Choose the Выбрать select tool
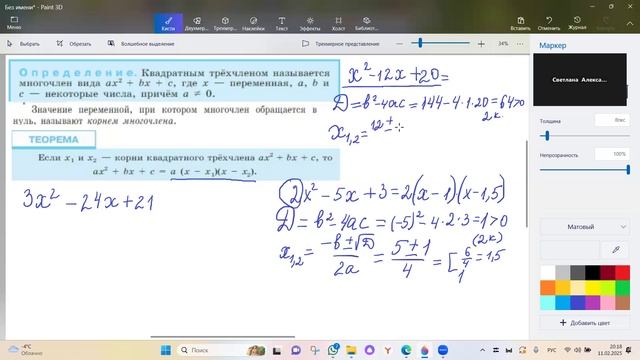Image resolution: width=640 pixels, height=360 pixels. click(24, 44)
